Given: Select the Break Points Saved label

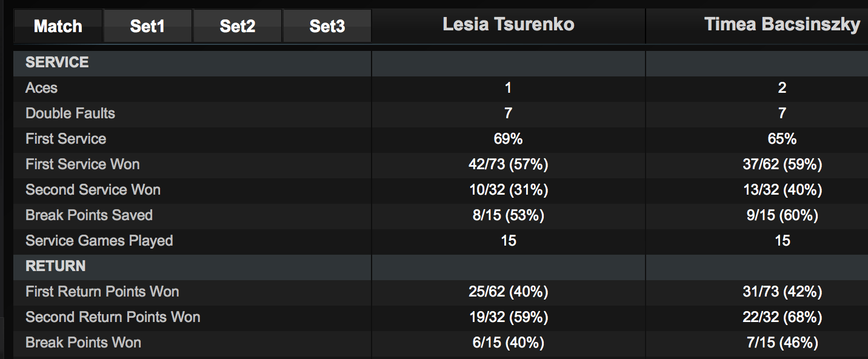Looking at the screenshot, I should pos(89,215).
